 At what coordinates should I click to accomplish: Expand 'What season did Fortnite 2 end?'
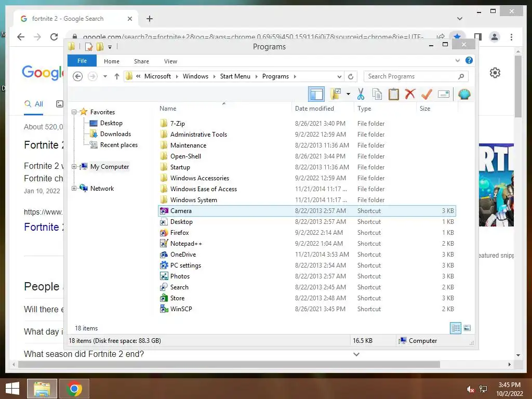pos(356,354)
